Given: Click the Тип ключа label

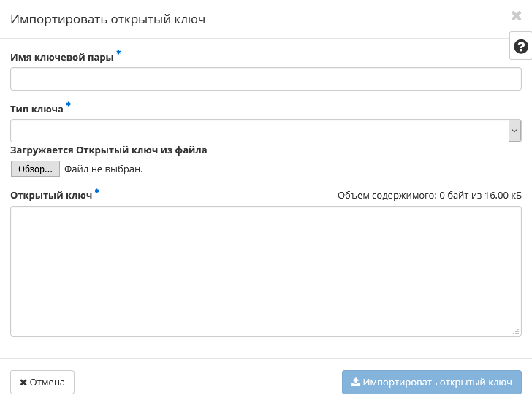Looking at the screenshot, I should pos(37,110).
